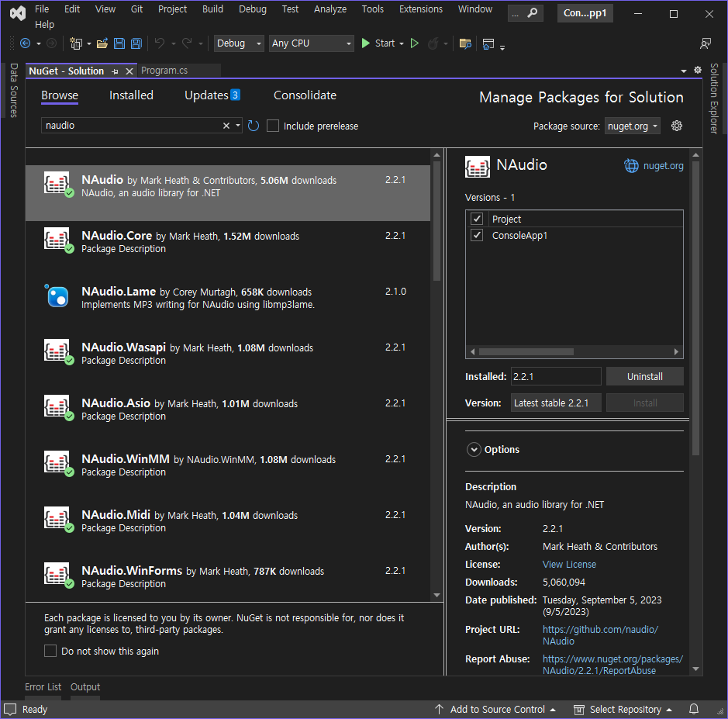
Task: Open the Debug configuration dropdown
Action: pos(239,43)
